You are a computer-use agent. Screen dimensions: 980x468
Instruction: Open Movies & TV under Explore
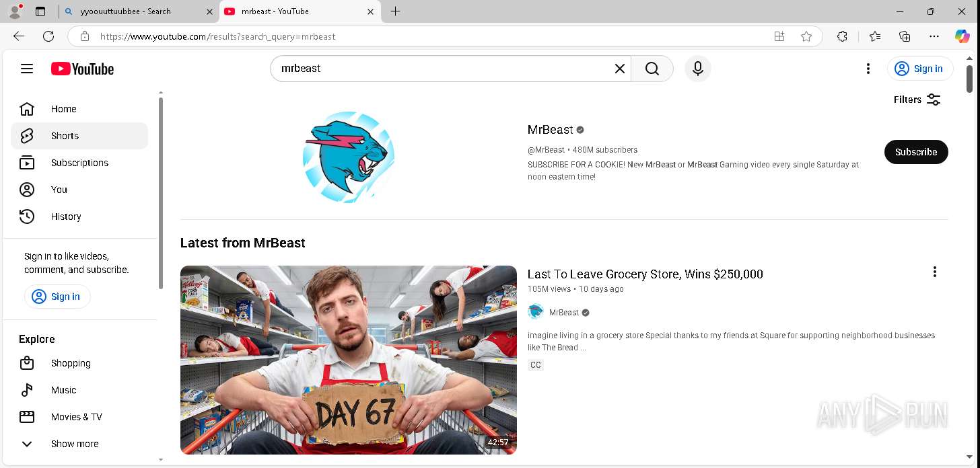(79, 417)
